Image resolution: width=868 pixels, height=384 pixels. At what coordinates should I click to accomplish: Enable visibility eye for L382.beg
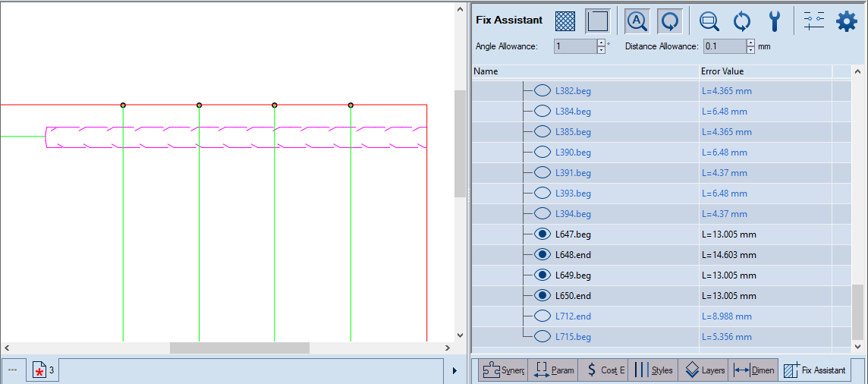click(542, 91)
